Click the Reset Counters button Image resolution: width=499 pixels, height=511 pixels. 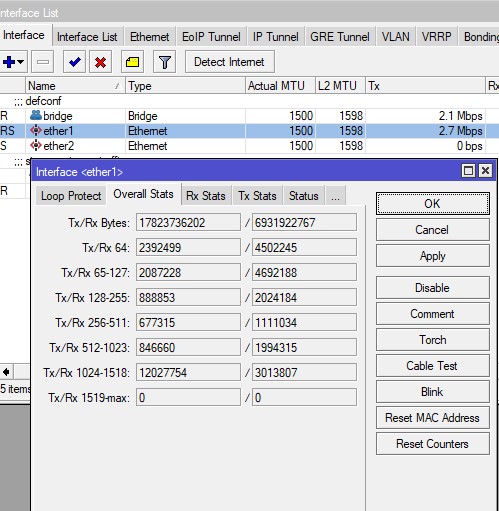433,444
